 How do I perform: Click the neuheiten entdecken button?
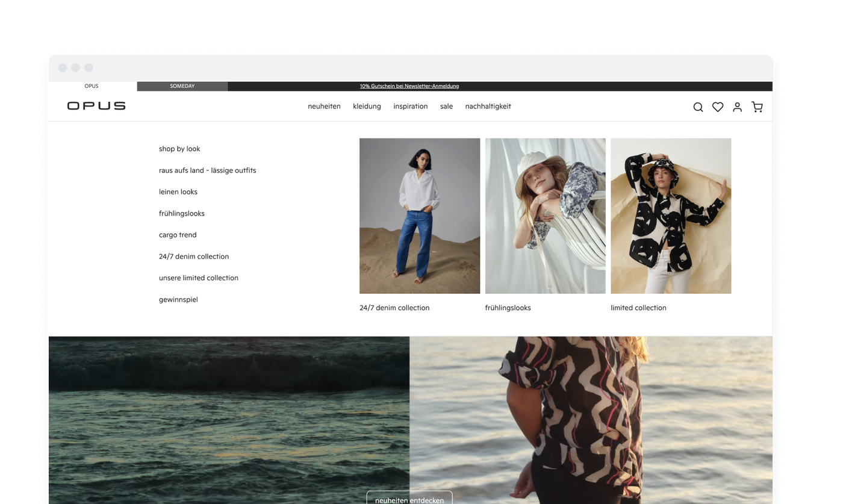[x=409, y=499]
